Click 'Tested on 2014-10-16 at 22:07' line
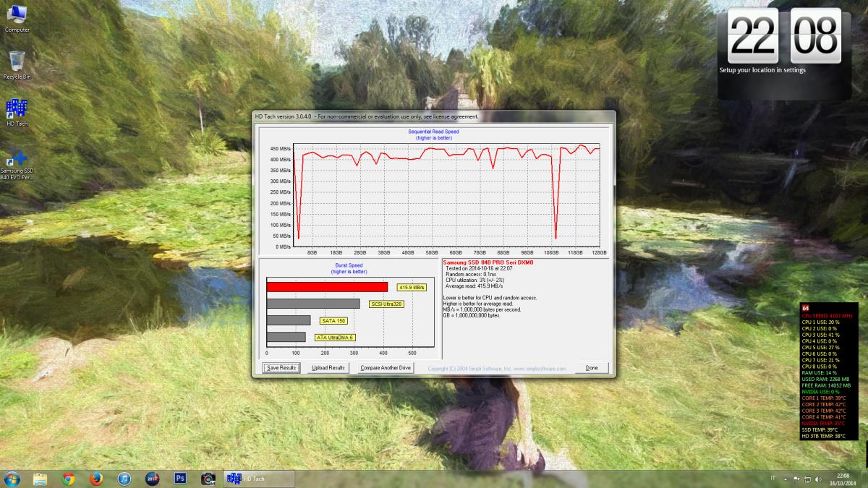The height and width of the screenshot is (488, 868). click(477, 268)
